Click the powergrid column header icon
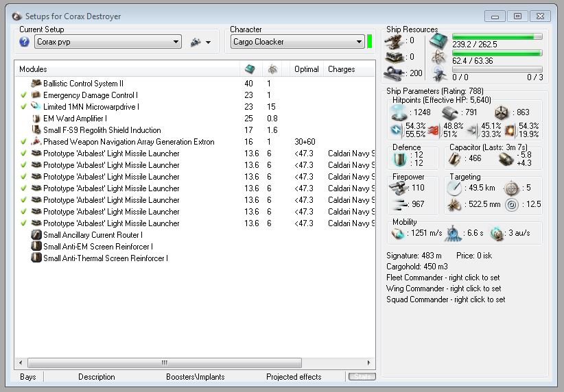The width and height of the screenshot is (564, 392). tap(272, 69)
